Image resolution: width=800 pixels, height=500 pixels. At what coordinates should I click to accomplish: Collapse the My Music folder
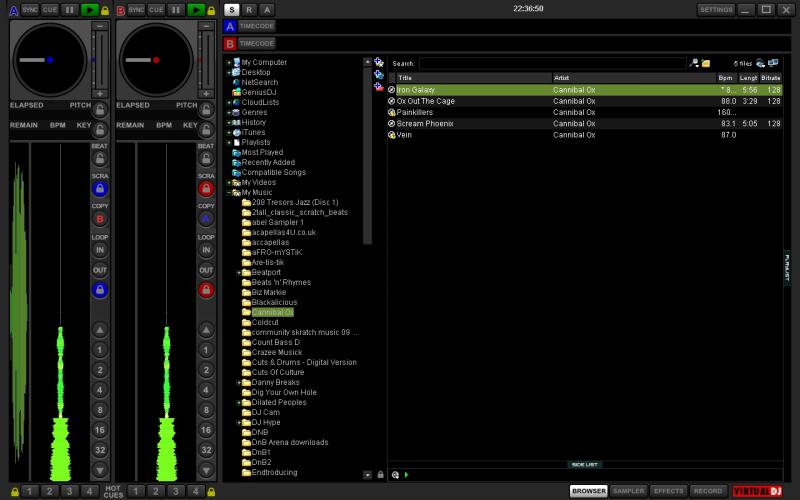(x=229, y=192)
